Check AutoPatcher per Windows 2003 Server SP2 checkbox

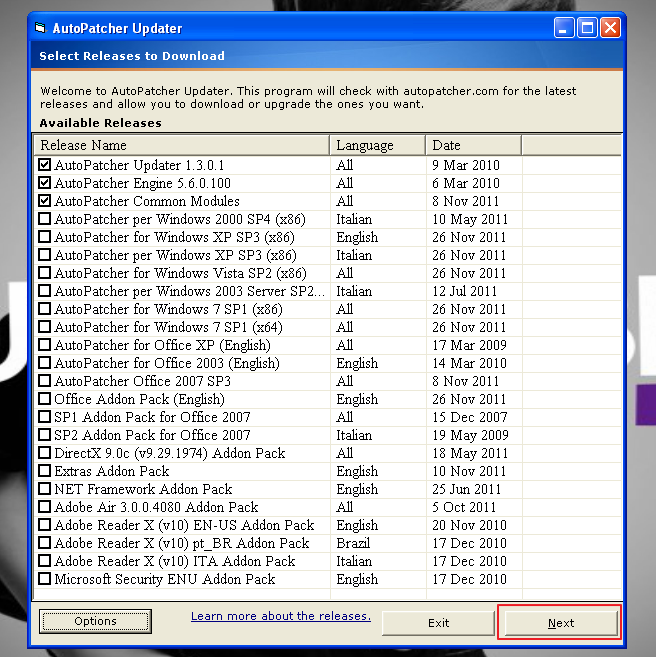44,291
